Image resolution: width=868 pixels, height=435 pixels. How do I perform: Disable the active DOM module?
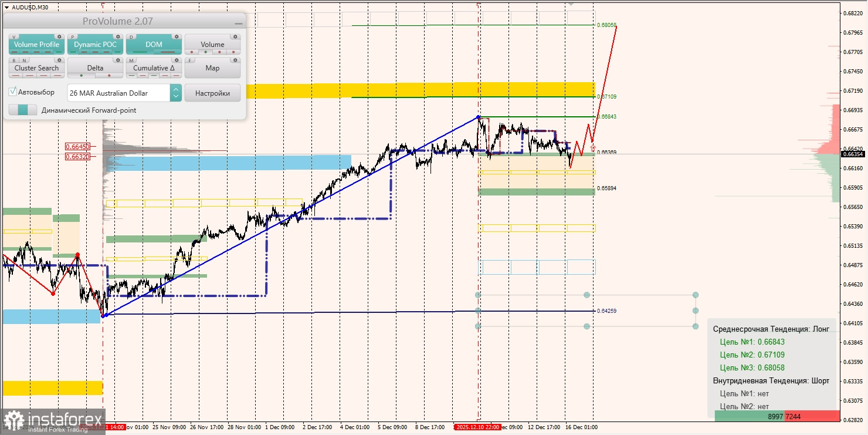[154, 44]
